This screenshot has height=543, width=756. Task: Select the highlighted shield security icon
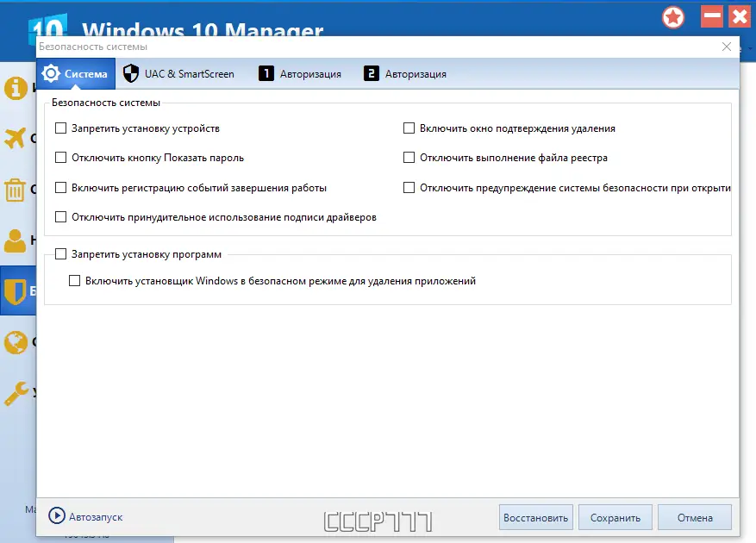tap(16, 291)
